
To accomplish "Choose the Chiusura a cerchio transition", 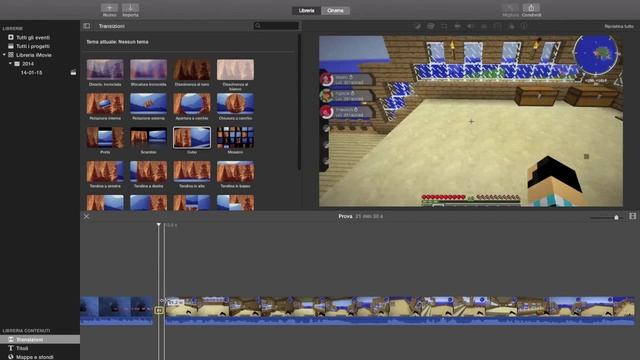I will coord(236,104).
